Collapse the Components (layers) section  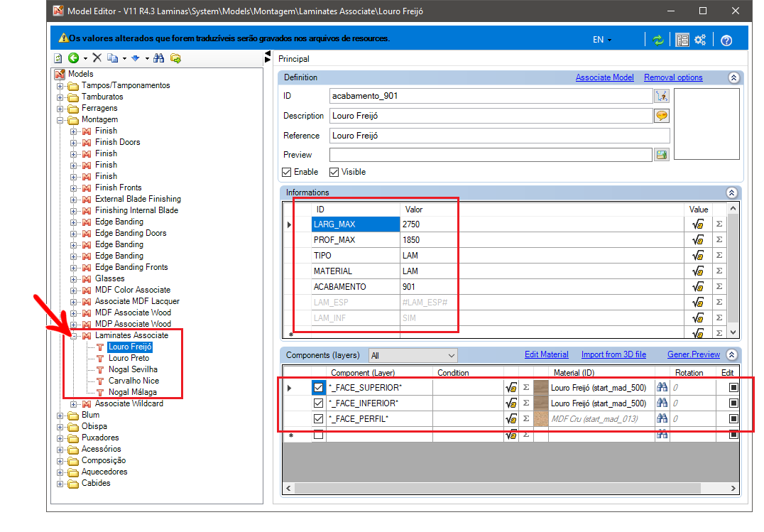(731, 354)
